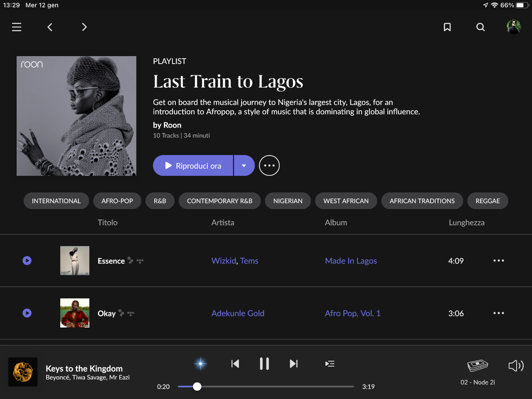Open Made In Lagos album link
532x399 pixels.
click(351, 261)
